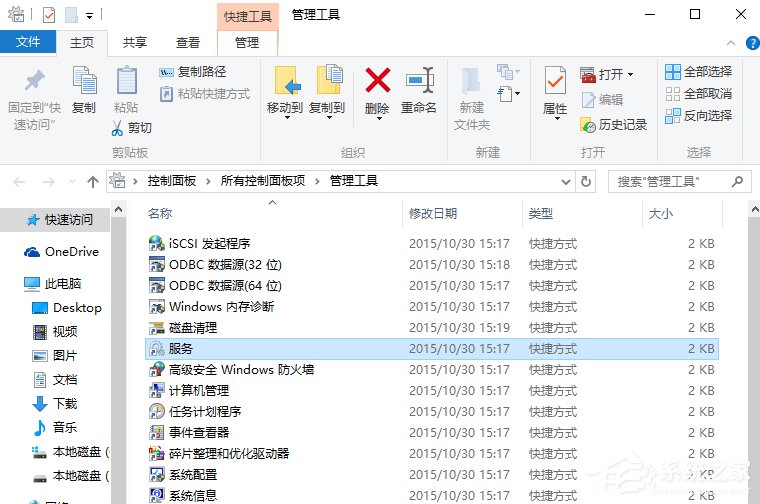
Task: Select Pictures (图片) in sidebar
Action: tap(55, 356)
